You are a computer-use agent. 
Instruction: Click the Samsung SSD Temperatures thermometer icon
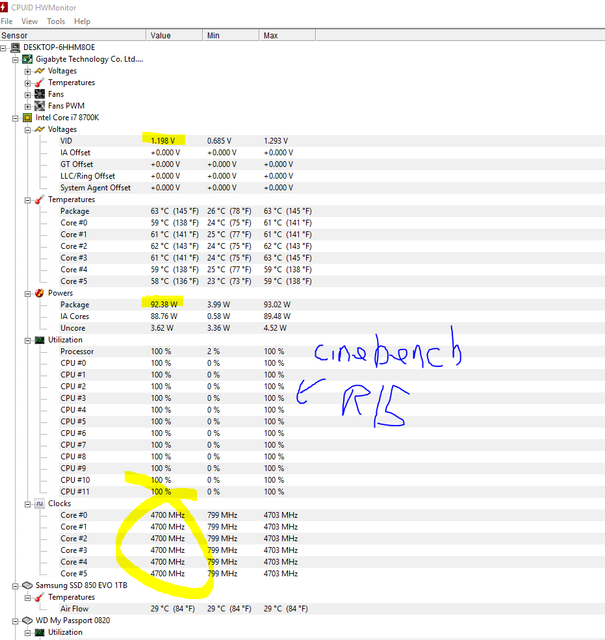[x=39, y=598]
